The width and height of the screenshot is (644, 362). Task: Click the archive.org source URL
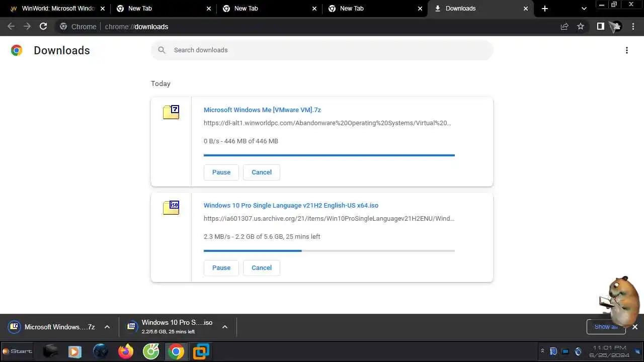click(x=329, y=218)
